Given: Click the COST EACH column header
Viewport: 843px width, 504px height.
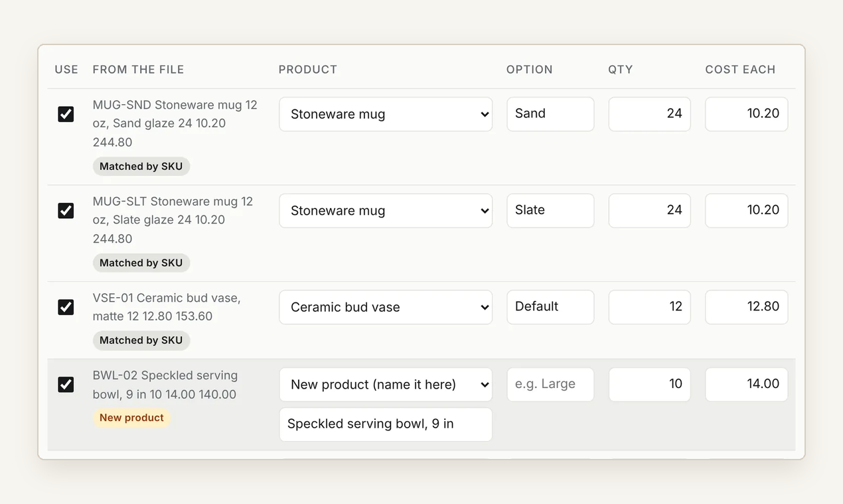Looking at the screenshot, I should pos(740,70).
